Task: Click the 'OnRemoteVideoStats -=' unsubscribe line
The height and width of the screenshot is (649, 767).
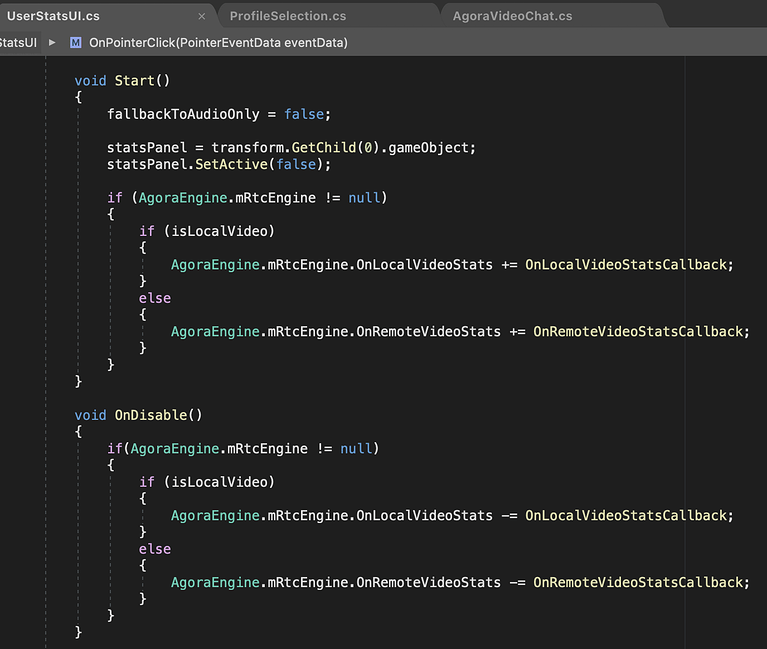Action: [x=460, y=582]
